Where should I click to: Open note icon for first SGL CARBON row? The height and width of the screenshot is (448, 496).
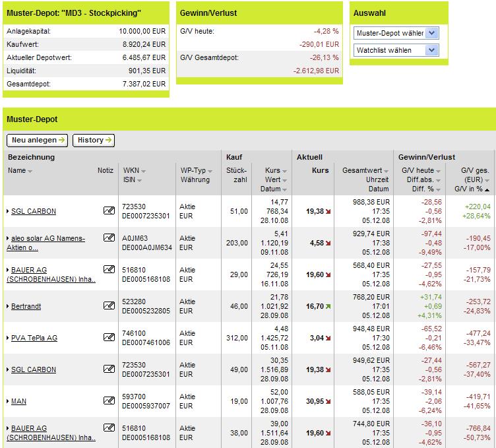click(109, 210)
